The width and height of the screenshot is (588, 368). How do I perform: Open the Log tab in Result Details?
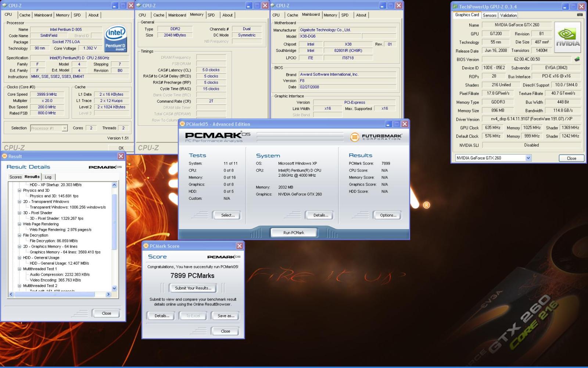pyautogui.click(x=48, y=177)
